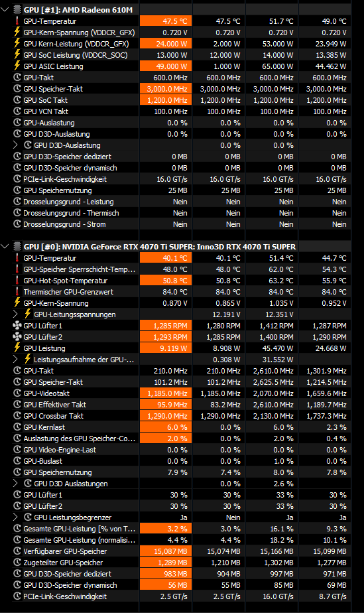This screenshot has width=364, height=613.
Task: Expand the GPU-Leitungsspannungen group
Action: [15, 314]
